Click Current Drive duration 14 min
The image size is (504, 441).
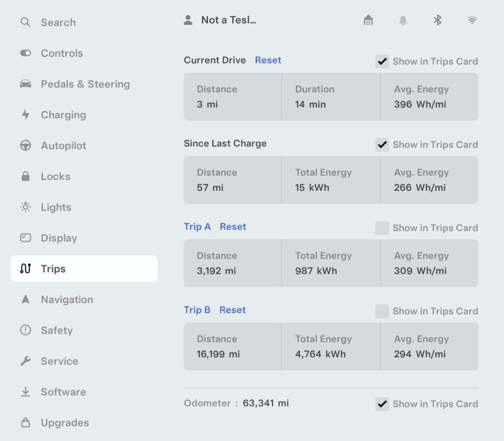310,104
